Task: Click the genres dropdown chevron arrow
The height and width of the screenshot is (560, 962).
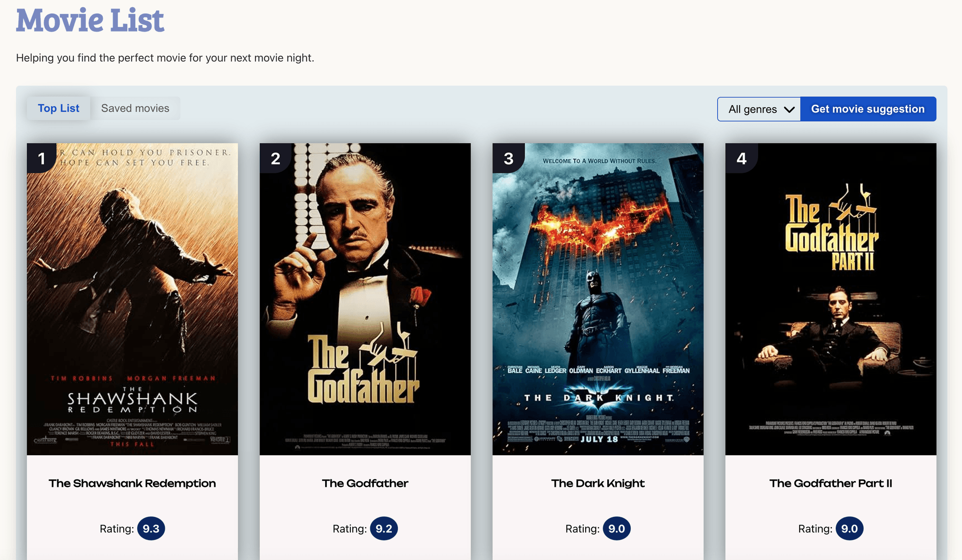Action: click(x=789, y=110)
